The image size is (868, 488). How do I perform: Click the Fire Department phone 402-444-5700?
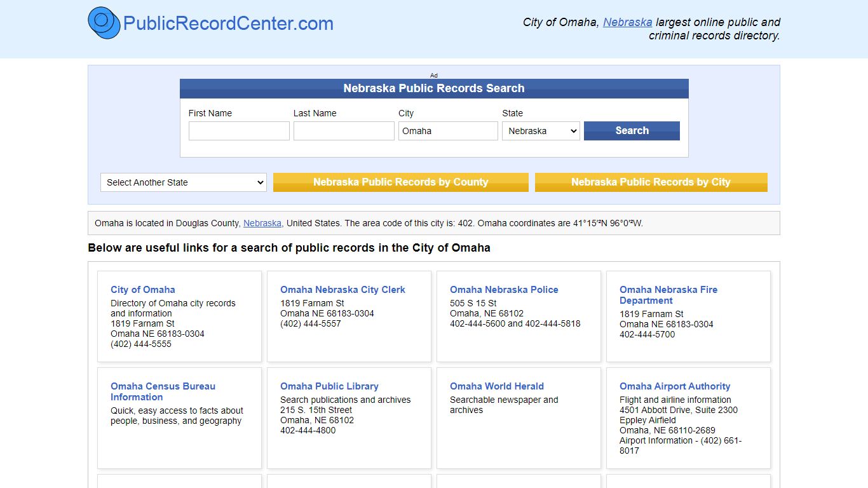(x=648, y=334)
